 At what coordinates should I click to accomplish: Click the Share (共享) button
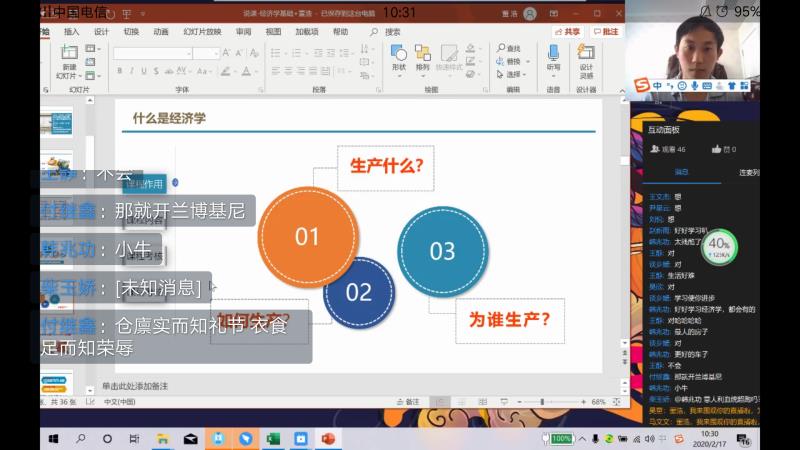(x=569, y=31)
